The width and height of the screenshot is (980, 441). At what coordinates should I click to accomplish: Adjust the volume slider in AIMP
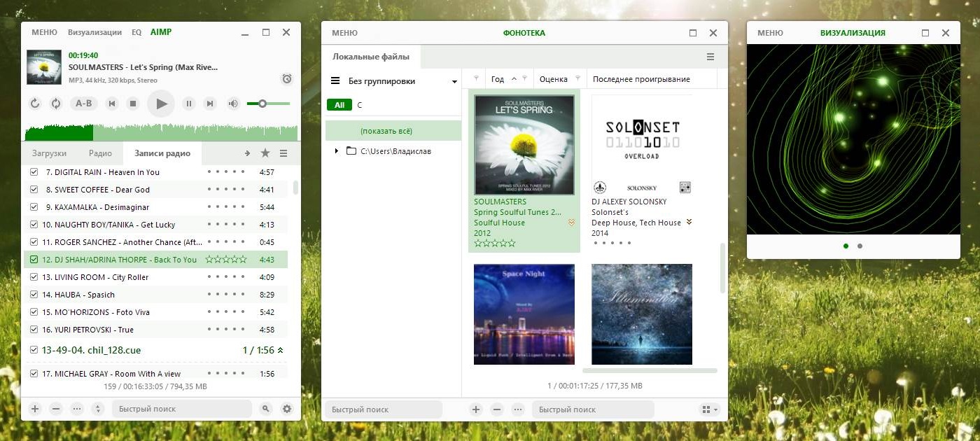pyautogui.click(x=268, y=104)
